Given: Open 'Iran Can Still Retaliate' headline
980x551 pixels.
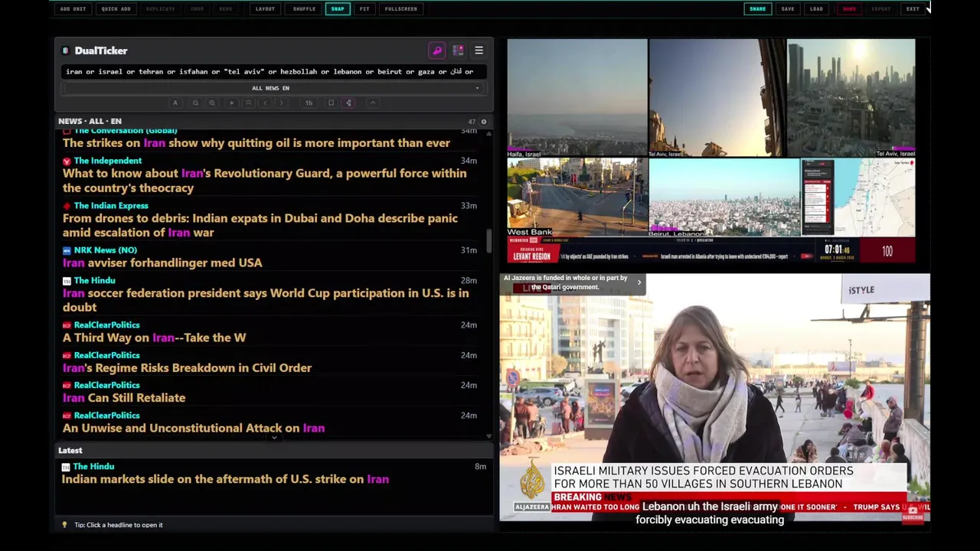Looking at the screenshot, I should coord(124,398).
